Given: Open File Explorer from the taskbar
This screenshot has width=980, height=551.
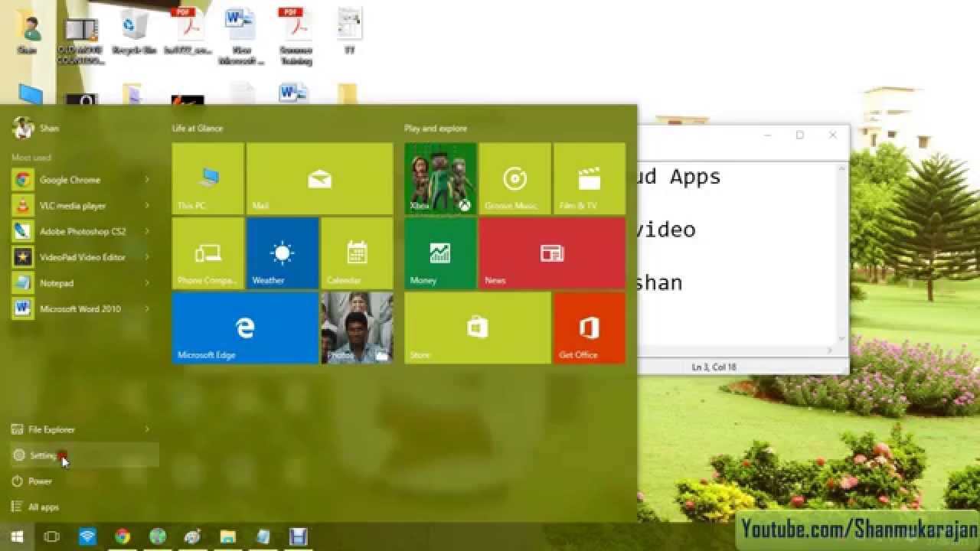Looking at the screenshot, I should click(227, 536).
